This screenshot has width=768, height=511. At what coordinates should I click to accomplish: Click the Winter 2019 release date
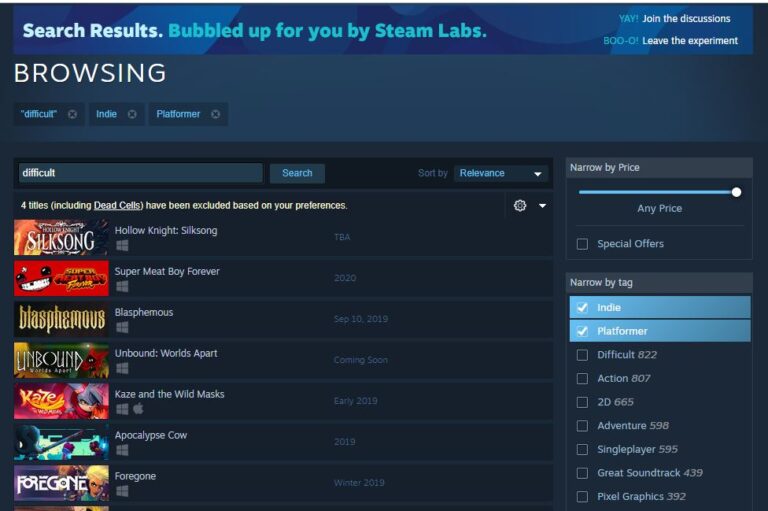(x=359, y=483)
